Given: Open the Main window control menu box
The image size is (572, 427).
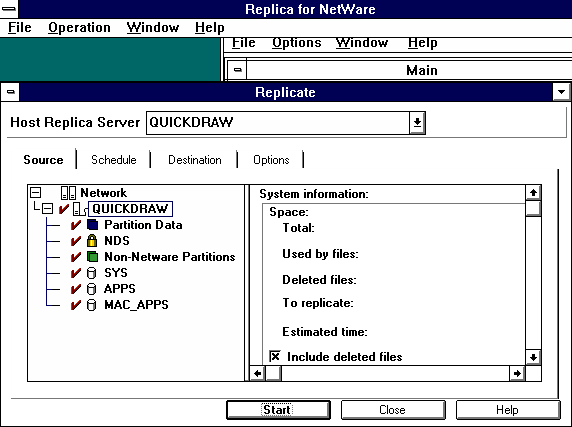Looking at the screenshot, I should pos(237,70).
